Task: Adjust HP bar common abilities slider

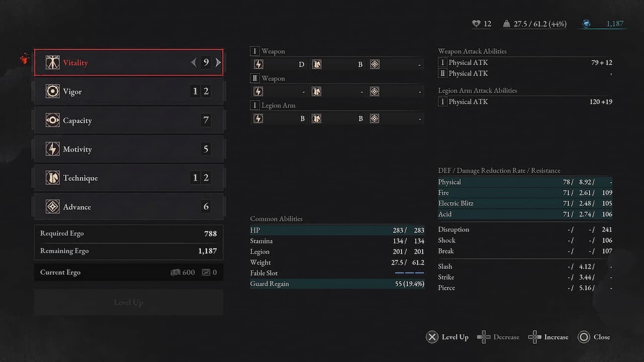Action: 337,230
